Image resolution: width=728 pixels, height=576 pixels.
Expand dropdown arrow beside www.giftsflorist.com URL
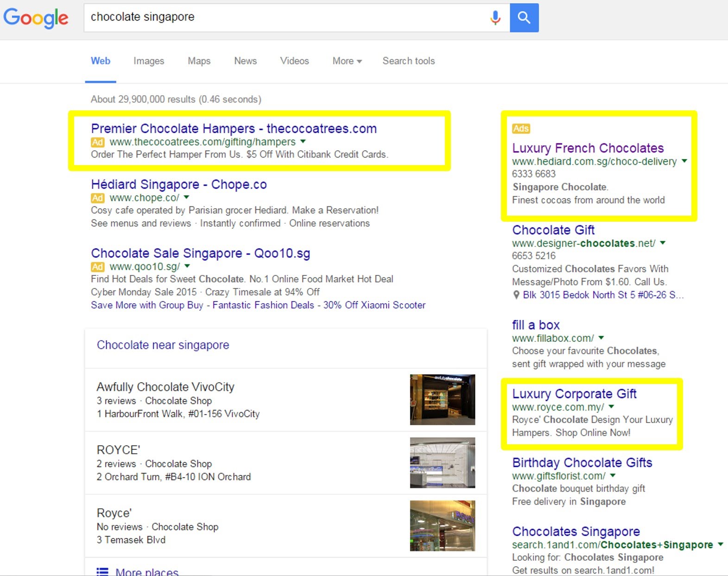pos(613,475)
